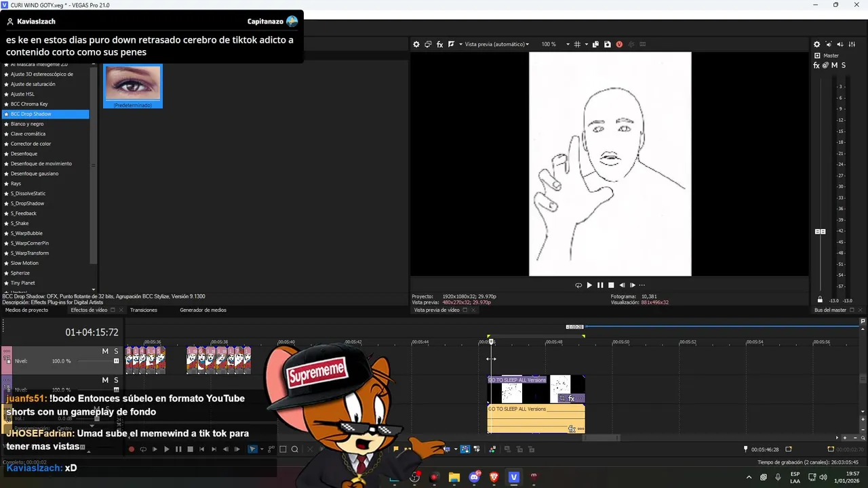Open video output FX in preview toolbar

[439, 44]
